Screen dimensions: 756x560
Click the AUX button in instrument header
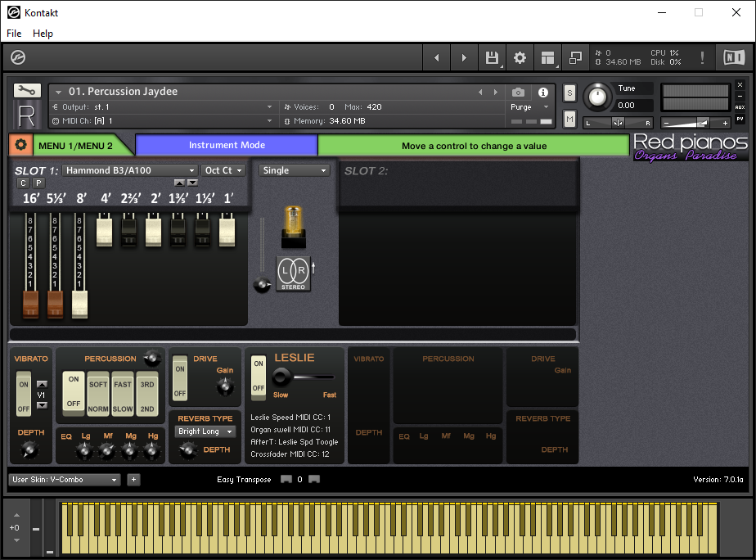tap(740, 107)
